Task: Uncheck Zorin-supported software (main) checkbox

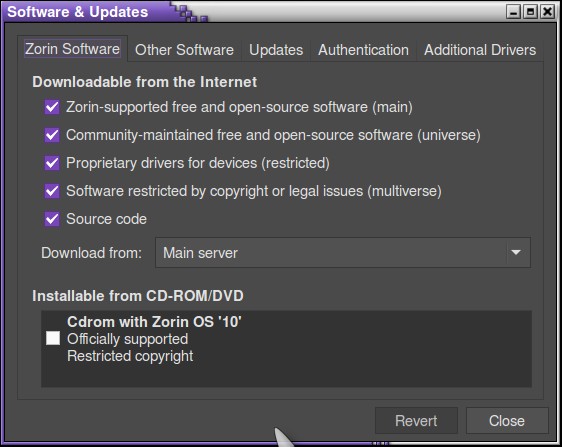Action: click(52, 107)
